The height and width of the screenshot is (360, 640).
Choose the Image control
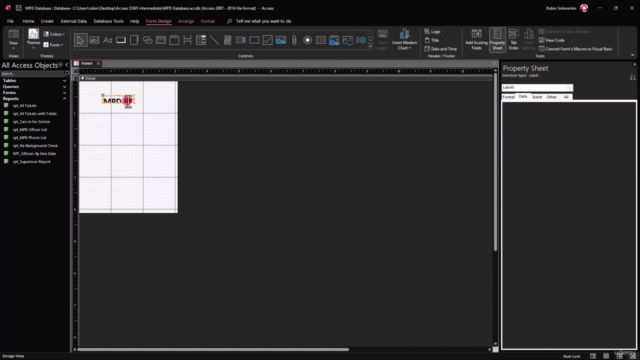coord(347,40)
